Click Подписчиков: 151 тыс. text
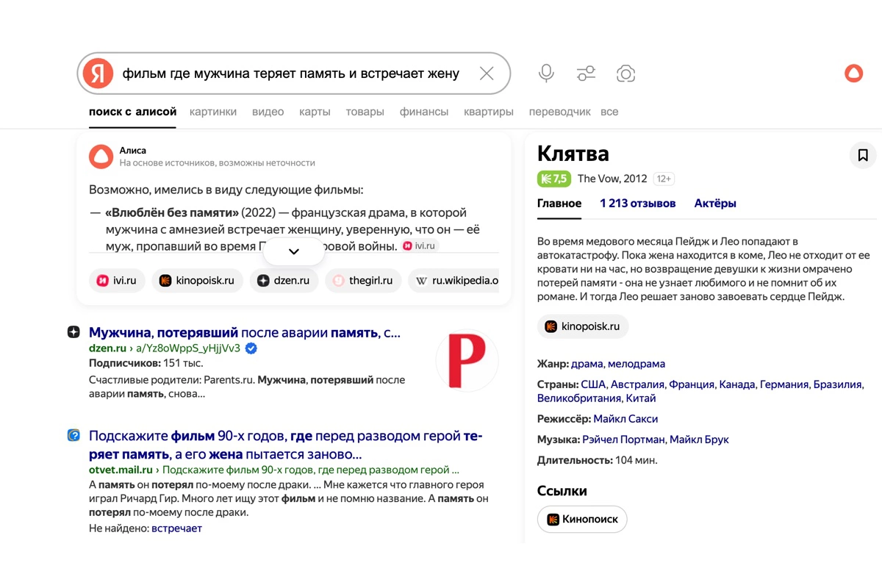The width and height of the screenshot is (882, 588). point(146,363)
